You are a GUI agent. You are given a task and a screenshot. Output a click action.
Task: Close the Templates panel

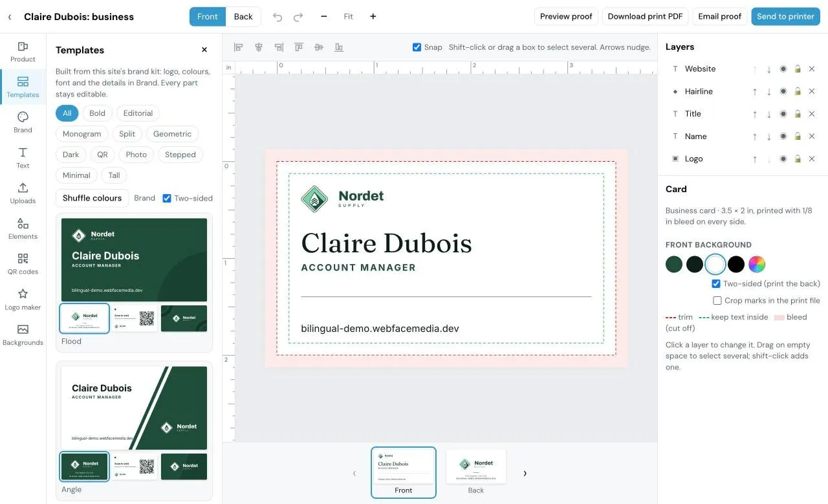pyautogui.click(x=204, y=50)
